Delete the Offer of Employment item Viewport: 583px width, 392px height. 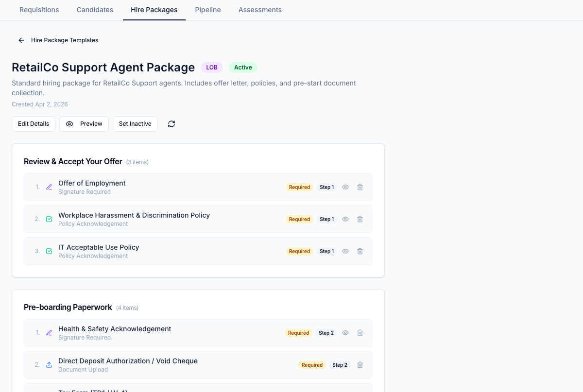tap(360, 187)
